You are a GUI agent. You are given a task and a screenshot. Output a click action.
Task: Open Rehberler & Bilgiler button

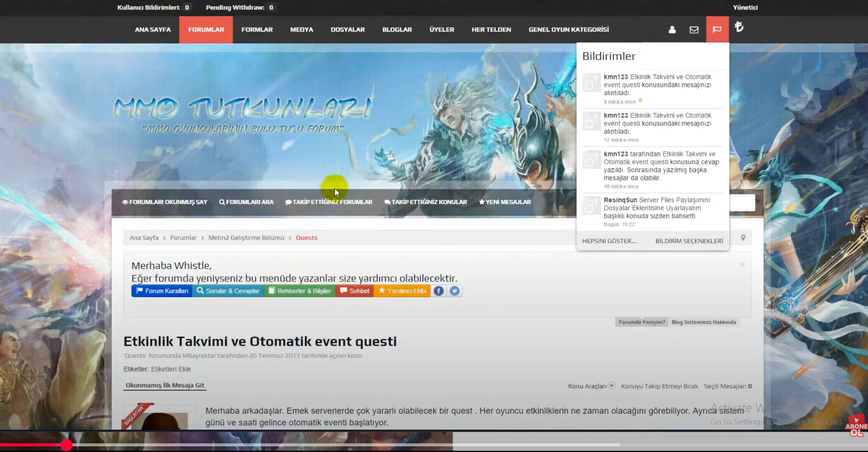coord(299,291)
